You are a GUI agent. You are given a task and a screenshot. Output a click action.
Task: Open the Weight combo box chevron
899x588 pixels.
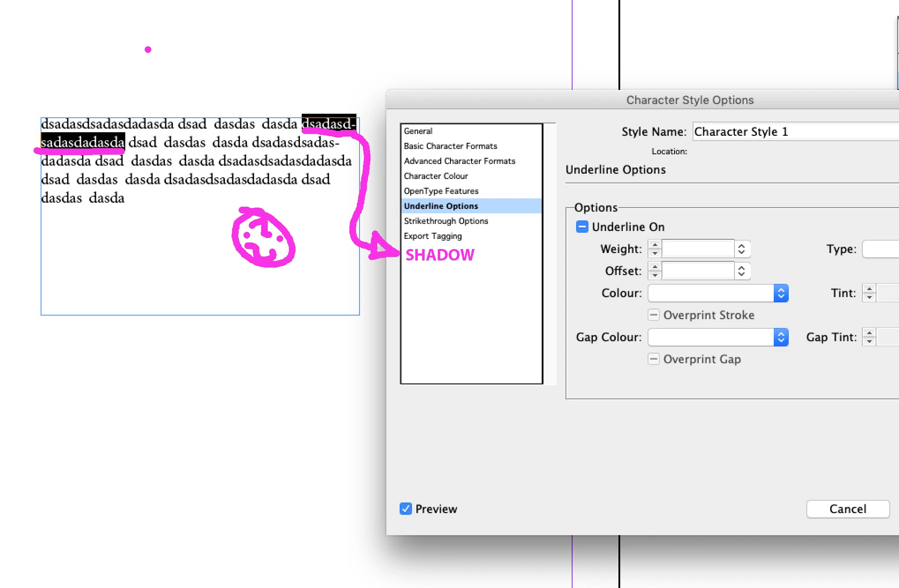pyautogui.click(x=742, y=249)
